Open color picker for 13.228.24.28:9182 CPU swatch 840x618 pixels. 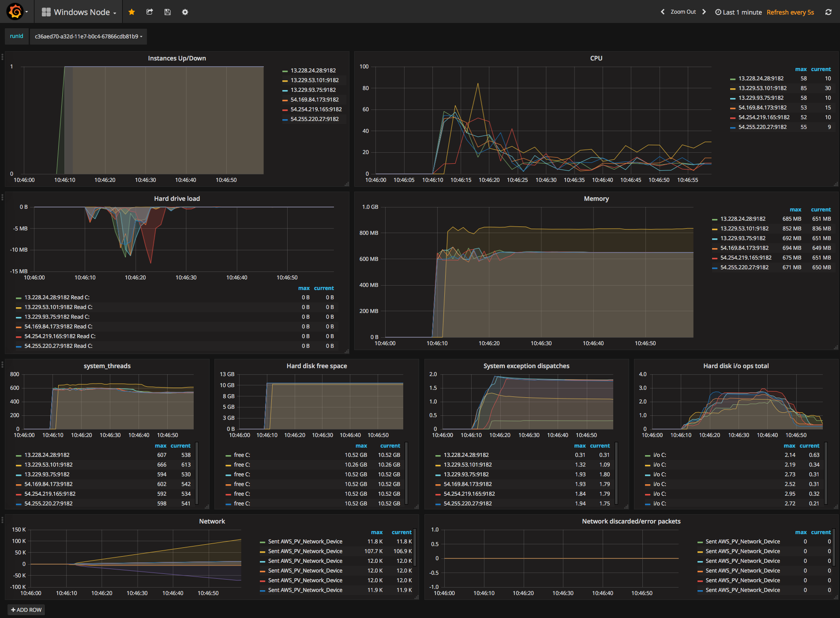[732, 79]
